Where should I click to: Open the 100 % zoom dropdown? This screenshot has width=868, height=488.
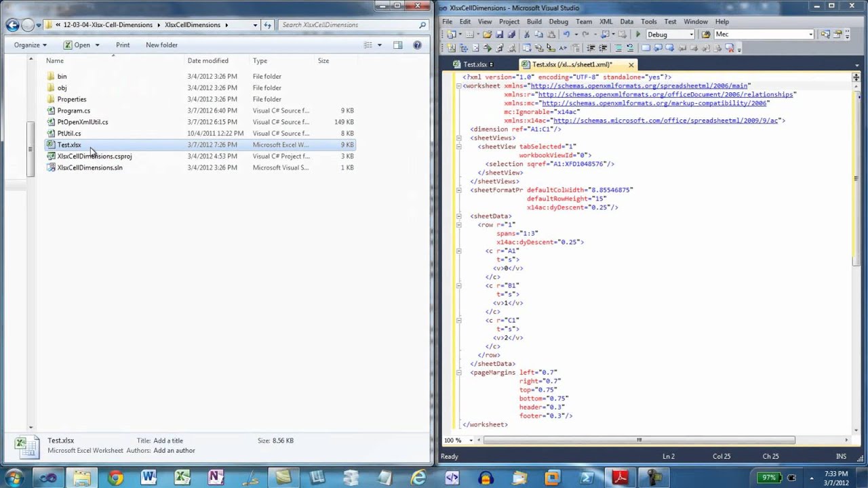[471, 441]
